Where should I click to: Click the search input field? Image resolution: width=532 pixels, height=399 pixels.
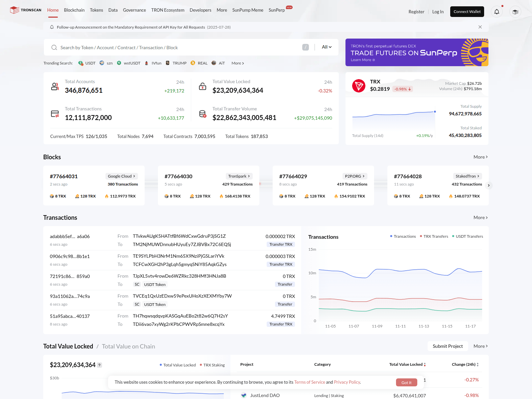click(x=180, y=48)
